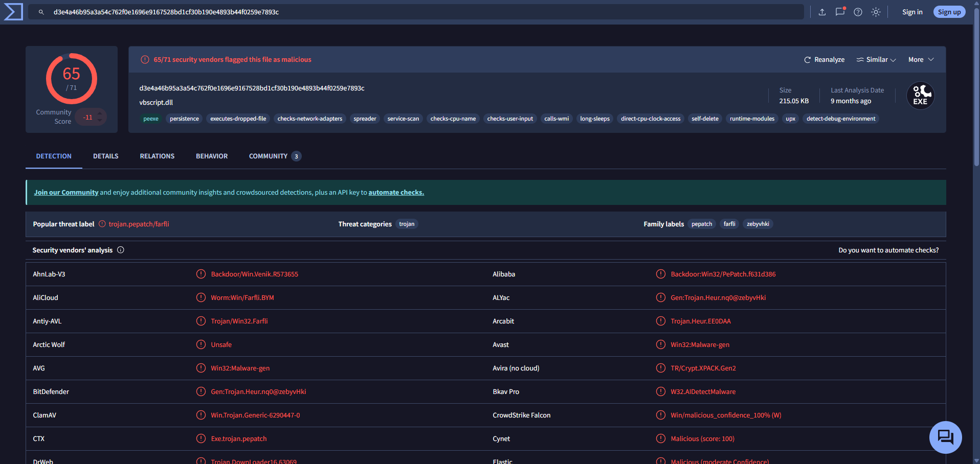Screen dimensions: 980x464
Task: Open the chat bubble button
Action: [945, 437]
